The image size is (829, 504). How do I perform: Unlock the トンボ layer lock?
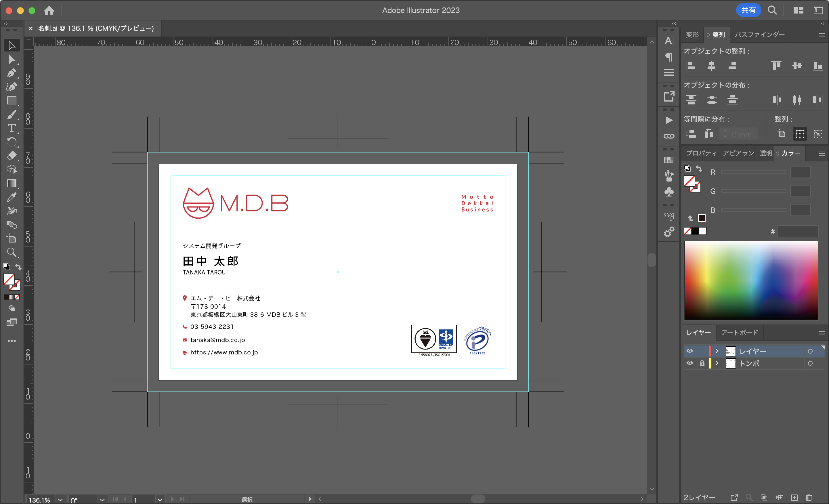[702, 363]
